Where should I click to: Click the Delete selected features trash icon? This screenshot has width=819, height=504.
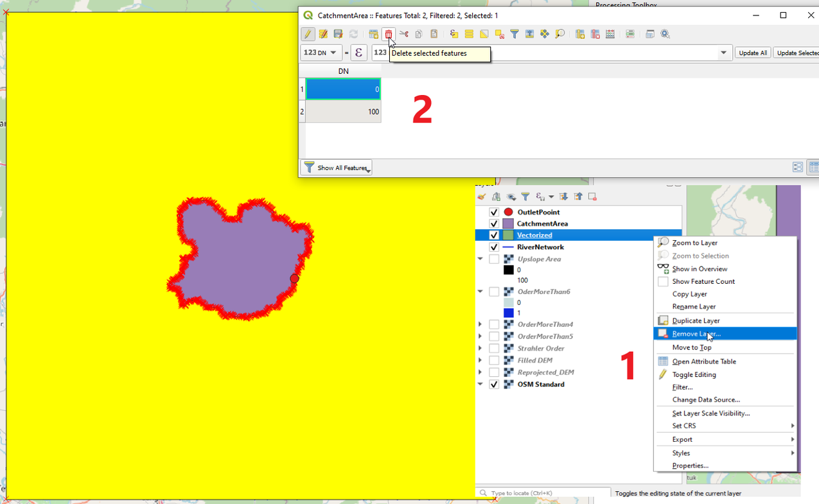(x=389, y=34)
